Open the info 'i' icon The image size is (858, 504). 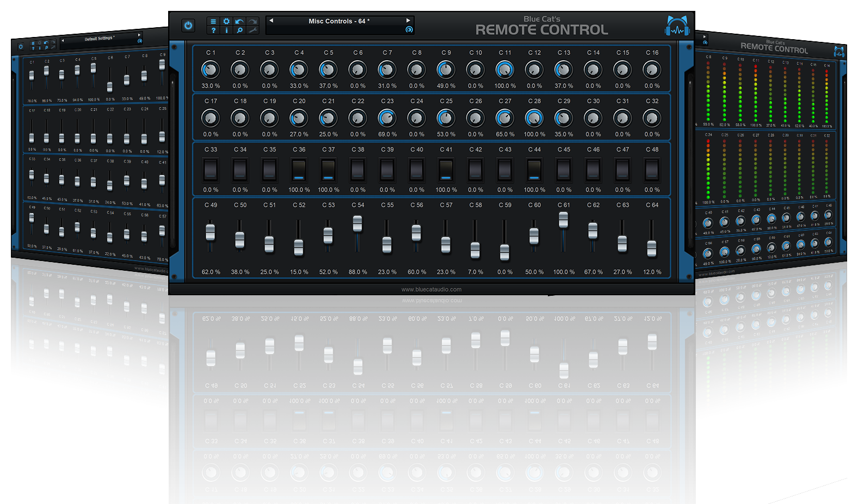tap(226, 30)
